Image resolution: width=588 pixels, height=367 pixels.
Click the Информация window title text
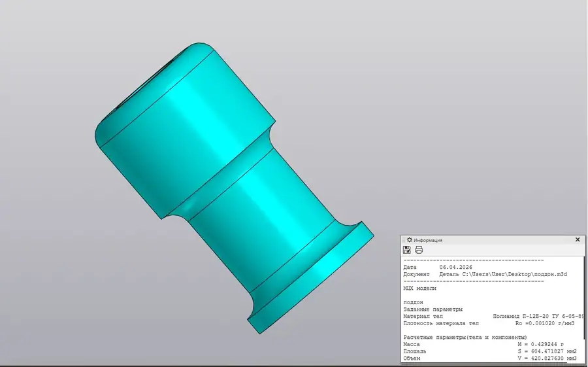[x=428, y=240]
